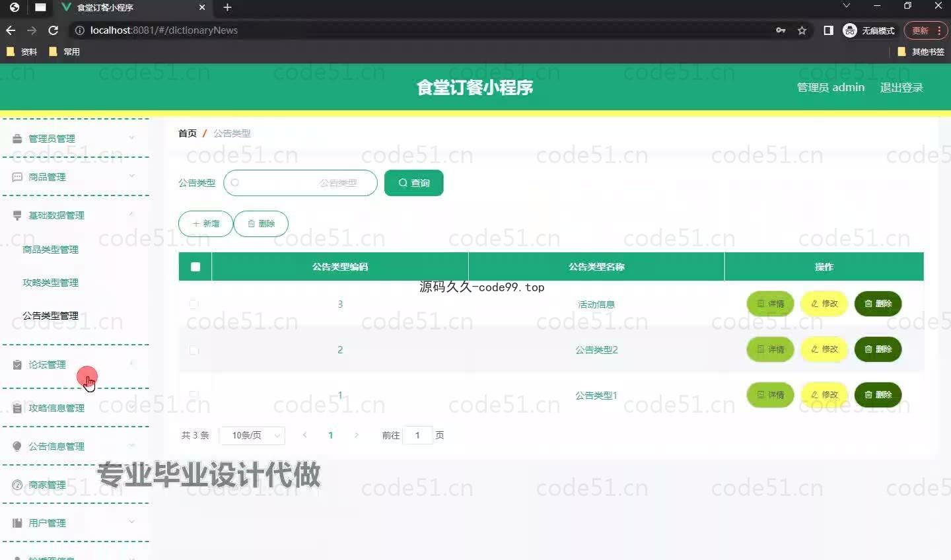Click 修改 for 活动信息 row

pos(824,304)
